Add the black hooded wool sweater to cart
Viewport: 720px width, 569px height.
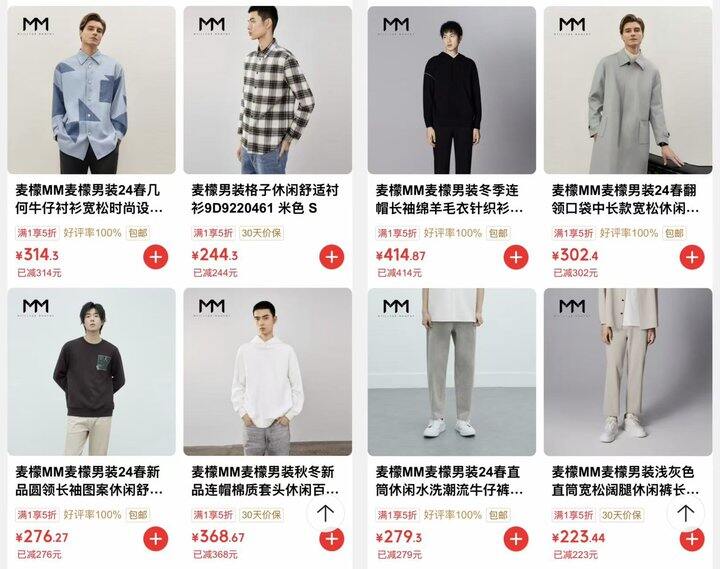pyautogui.click(x=516, y=257)
